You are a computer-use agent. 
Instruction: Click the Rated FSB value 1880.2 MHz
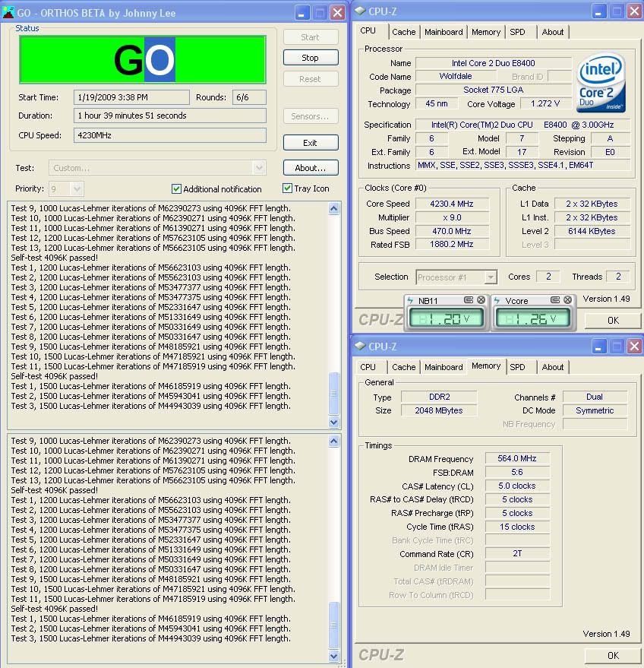[x=452, y=245]
